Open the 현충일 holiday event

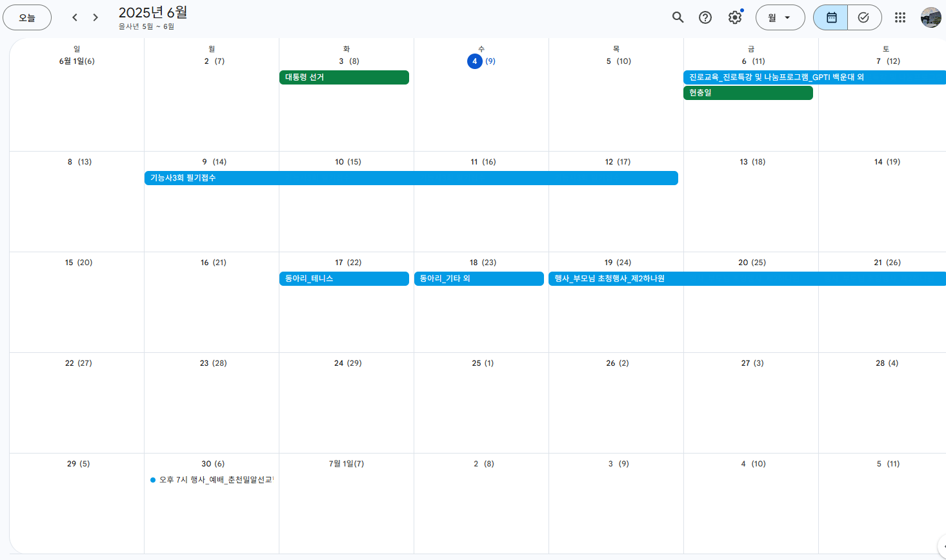(748, 93)
